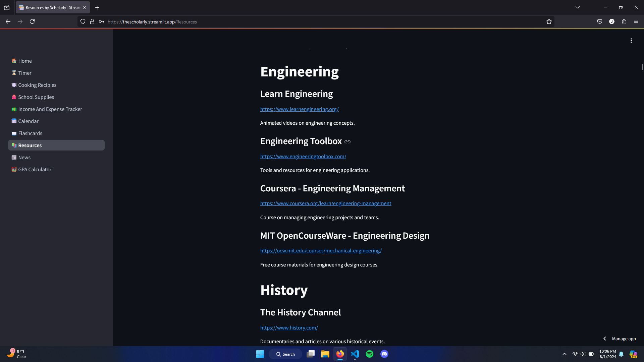Image resolution: width=644 pixels, height=362 pixels.
Task: Expand the list all tabs dropdown
Action: 578,7
